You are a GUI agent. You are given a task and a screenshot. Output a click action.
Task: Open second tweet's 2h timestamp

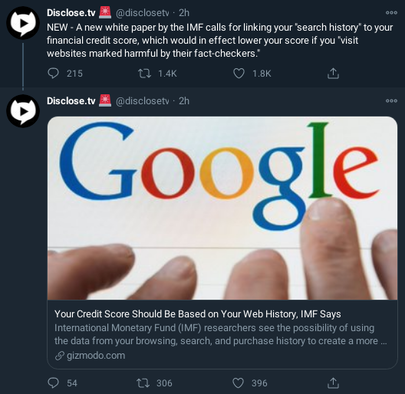(184, 101)
